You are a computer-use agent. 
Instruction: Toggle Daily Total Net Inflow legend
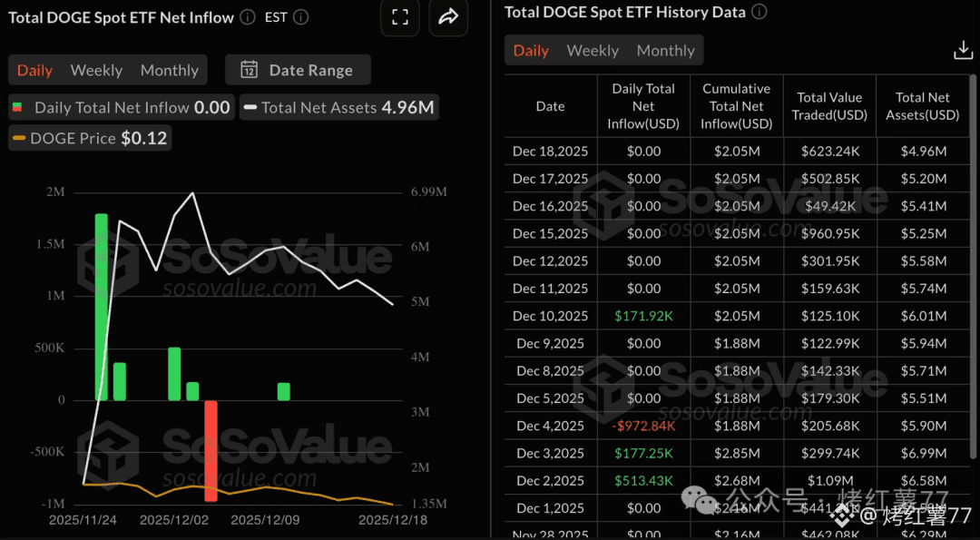coord(122,107)
